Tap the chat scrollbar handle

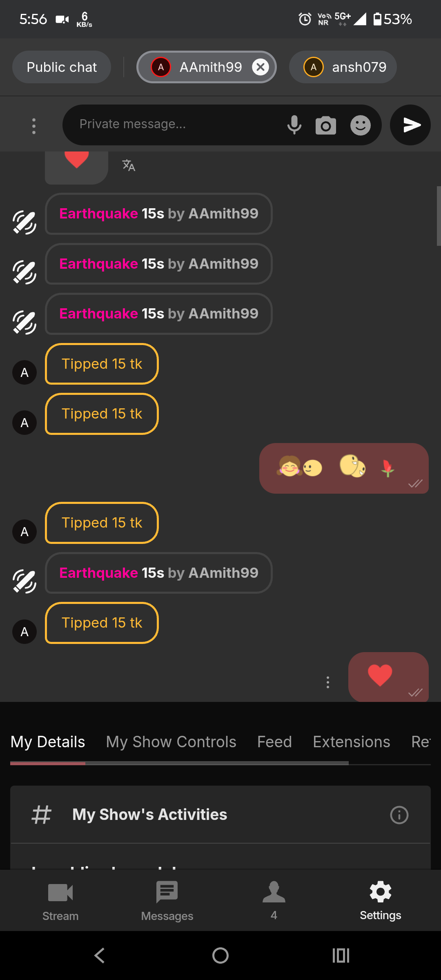(x=438, y=216)
